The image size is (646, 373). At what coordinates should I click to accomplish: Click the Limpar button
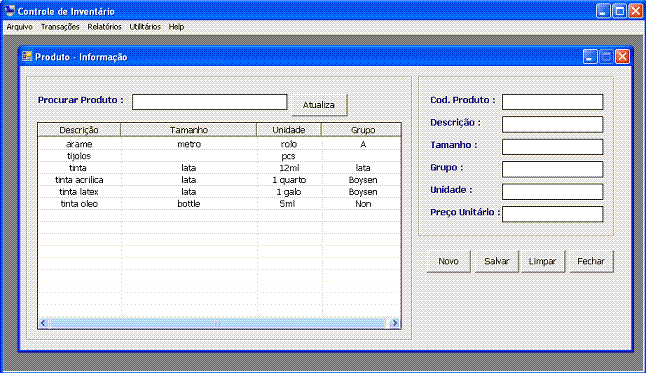pyautogui.click(x=543, y=261)
